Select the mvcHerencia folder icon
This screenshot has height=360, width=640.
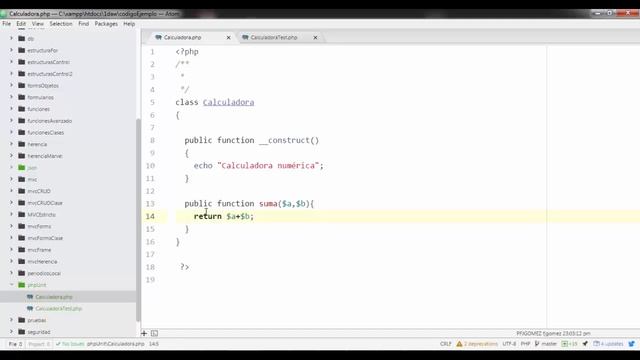pyautogui.click(x=22, y=261)
